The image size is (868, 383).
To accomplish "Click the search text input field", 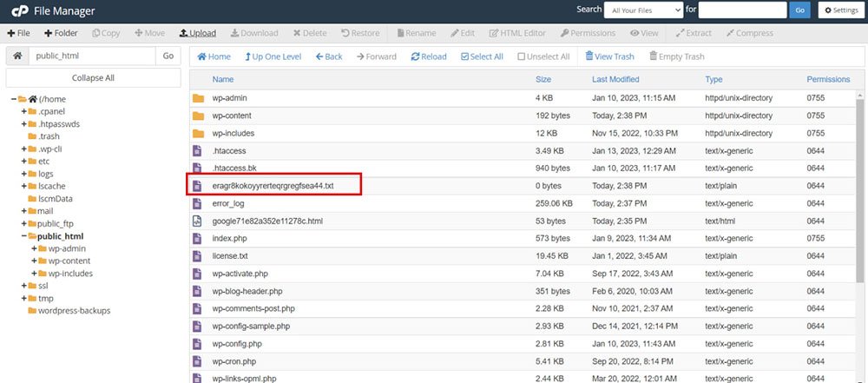I will coord(742,10).
